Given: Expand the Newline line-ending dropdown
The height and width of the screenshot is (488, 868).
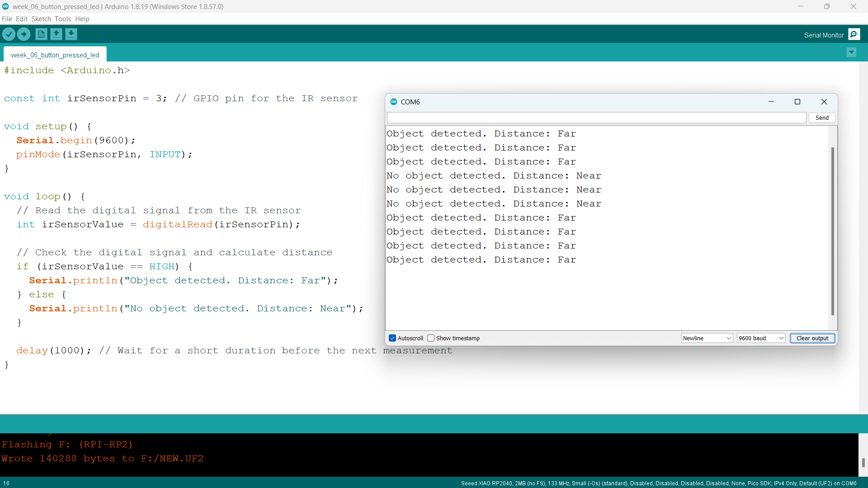Looking at the screenshot, I should [x=707, y=338].
